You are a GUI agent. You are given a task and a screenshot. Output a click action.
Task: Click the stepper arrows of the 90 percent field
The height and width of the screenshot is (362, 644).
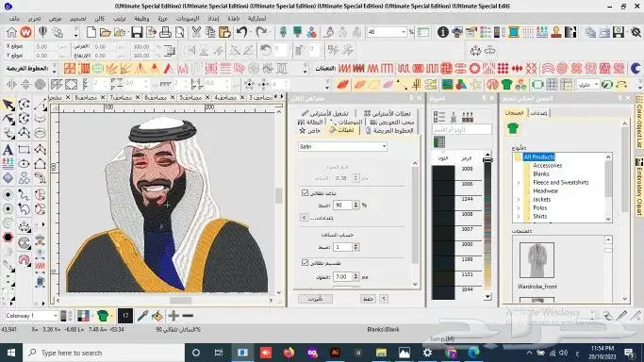point(355,205)
